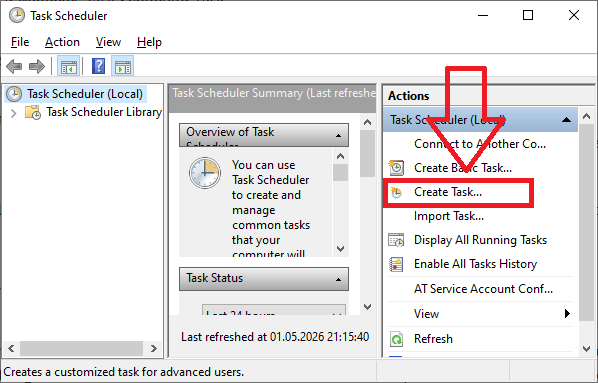This screenshot has height=383, width=598.
Task: Click the Last refreshed at timestamp text
Action: coord(275,337)
